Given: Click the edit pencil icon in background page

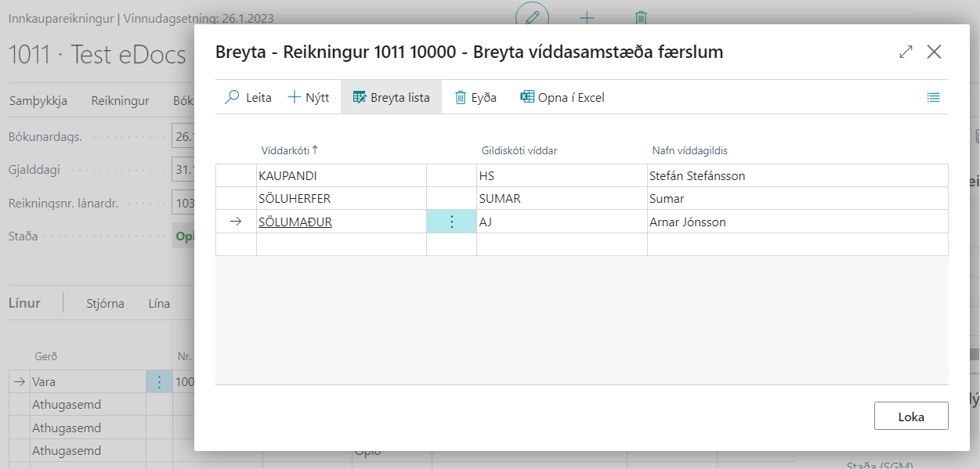Looking at the screenshot, I should coord(533,17).
